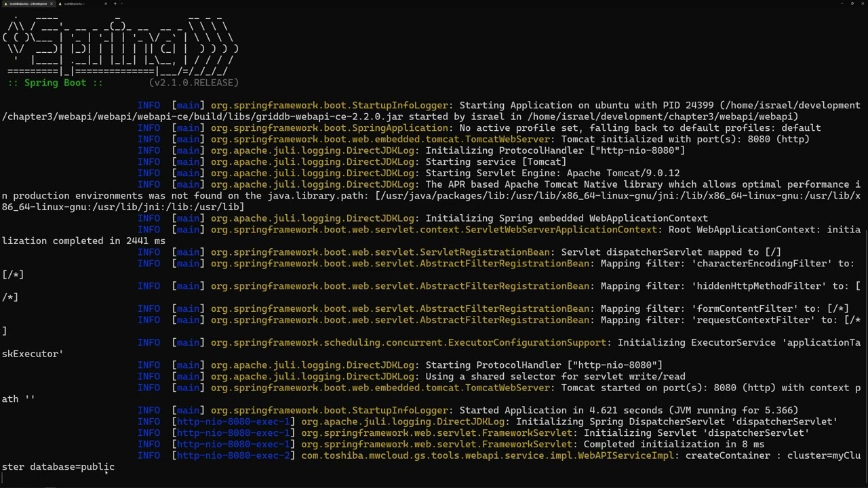Click 'ExecutorConfigurationSupport' logger name
Viewport: 868px width, 488px height.
click(x=527, y=343)
